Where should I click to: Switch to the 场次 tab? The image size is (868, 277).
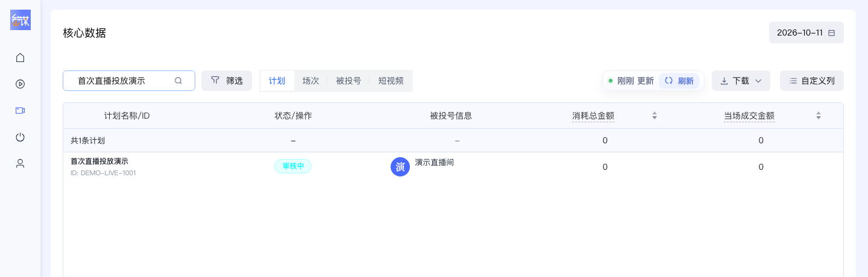[310, 81]
